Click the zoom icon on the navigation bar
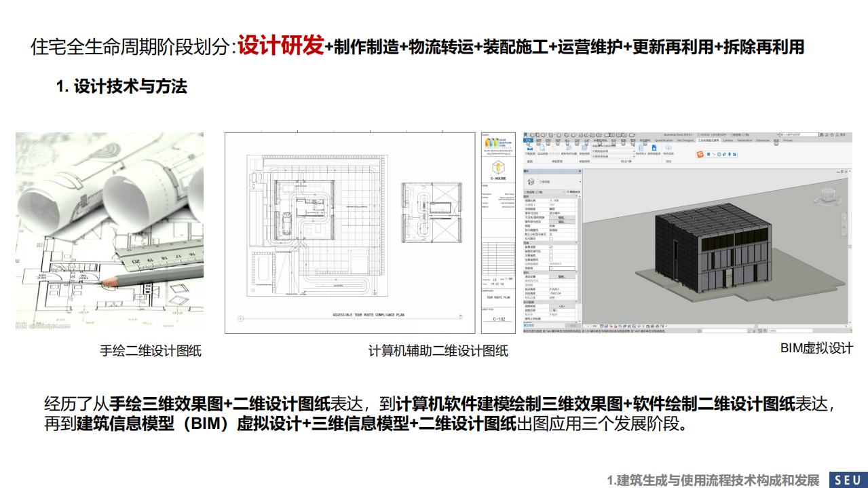868x488 pixels. 844,227
